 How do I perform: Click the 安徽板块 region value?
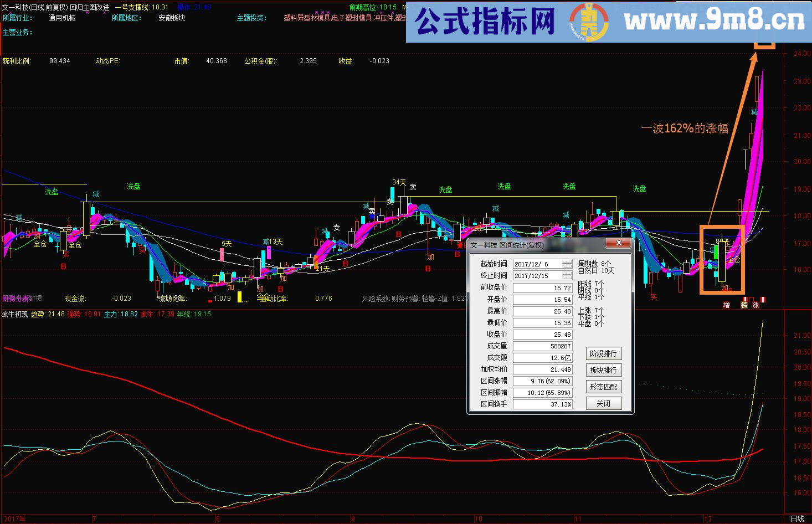[172, 18]
